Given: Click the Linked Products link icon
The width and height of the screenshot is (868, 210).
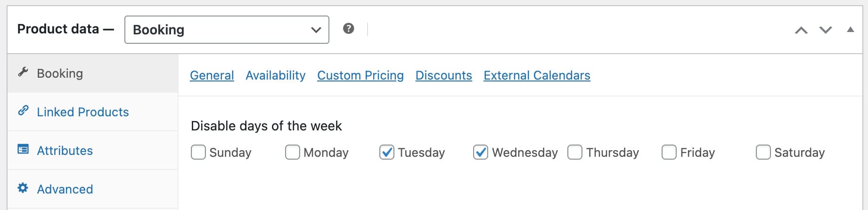Looking at the screenshot, I should coord(23,111).
